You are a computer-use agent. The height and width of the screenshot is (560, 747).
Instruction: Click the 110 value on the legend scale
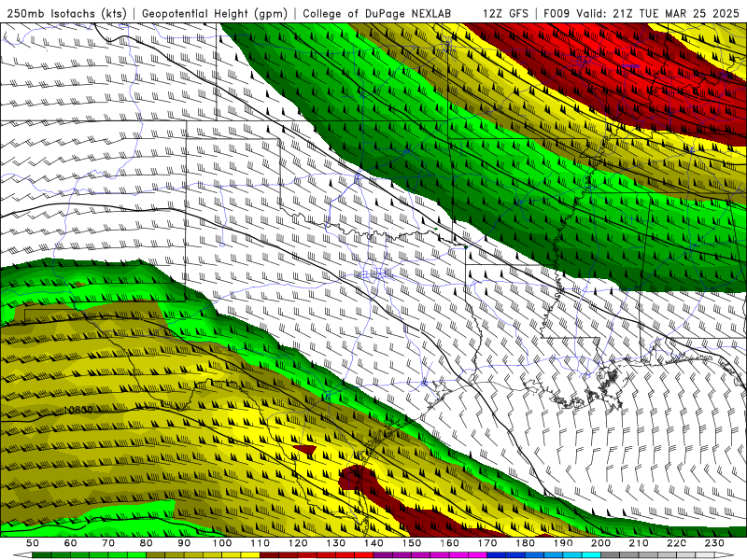[261, 543]
